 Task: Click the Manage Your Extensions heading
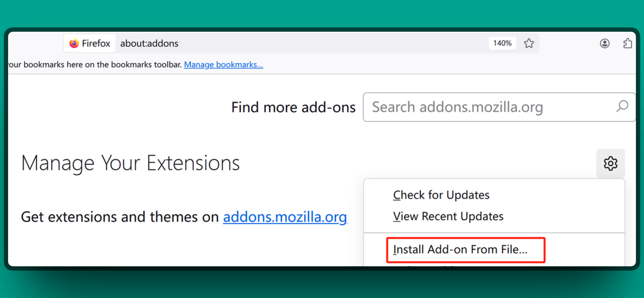tap(130, 163)
